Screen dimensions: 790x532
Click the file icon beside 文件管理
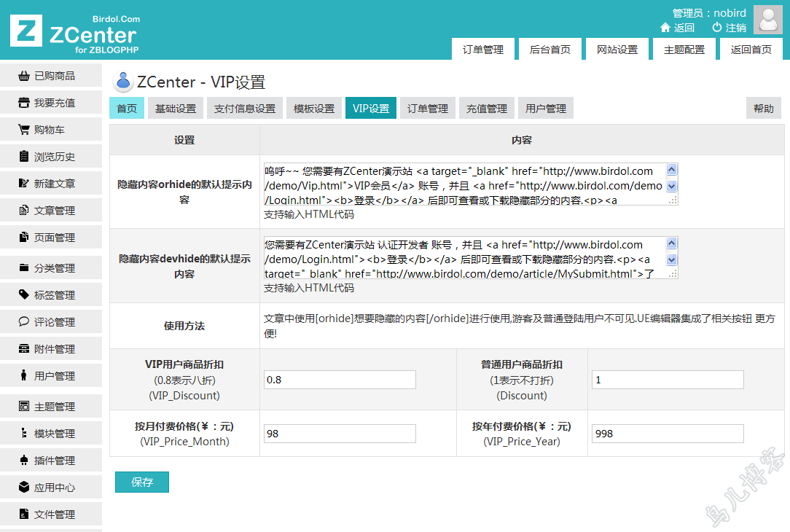click(23, 514)
